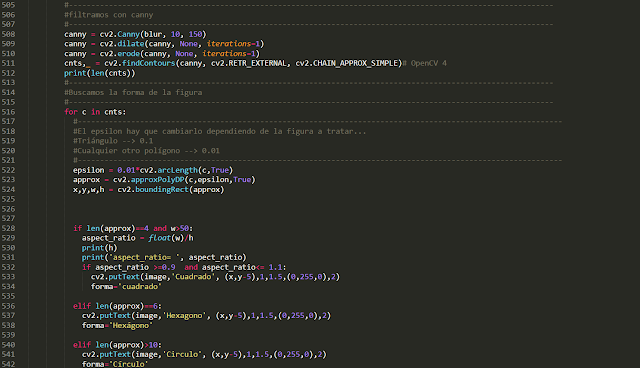Viewport: 640px width, 368px height.
Task: Click 'findContours' function name
Action: 149,63
